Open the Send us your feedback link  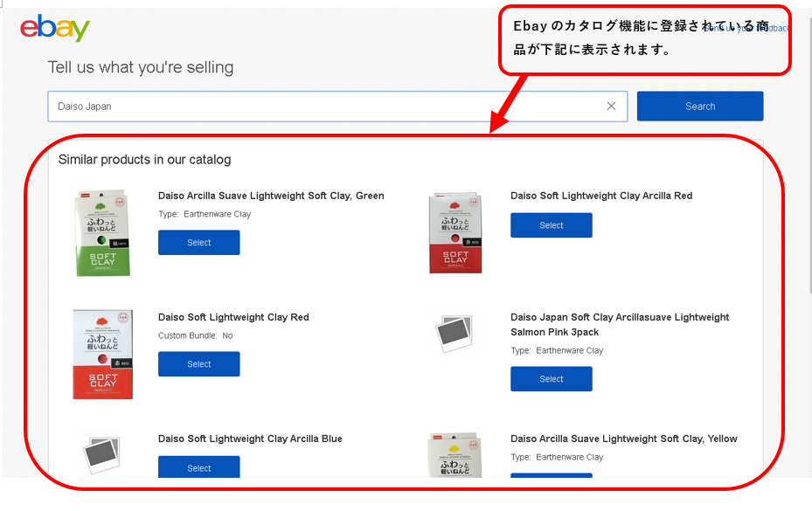[x=746, y=28]
